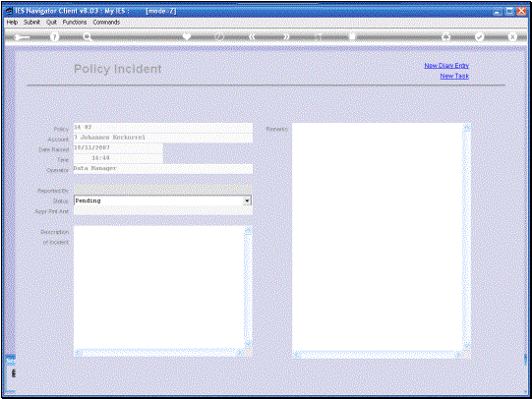532x399 pixels.
Task: Click the Reported By field
Action: [163, 191]
